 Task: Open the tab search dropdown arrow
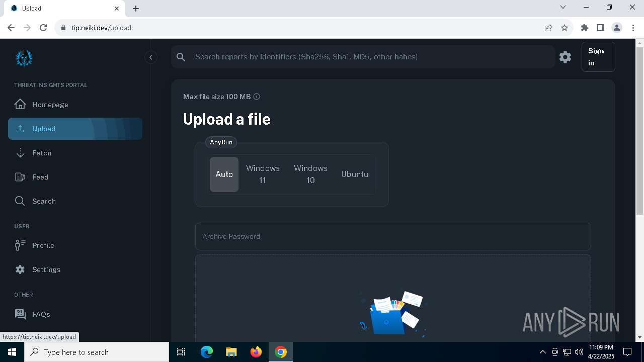[563, 8]
